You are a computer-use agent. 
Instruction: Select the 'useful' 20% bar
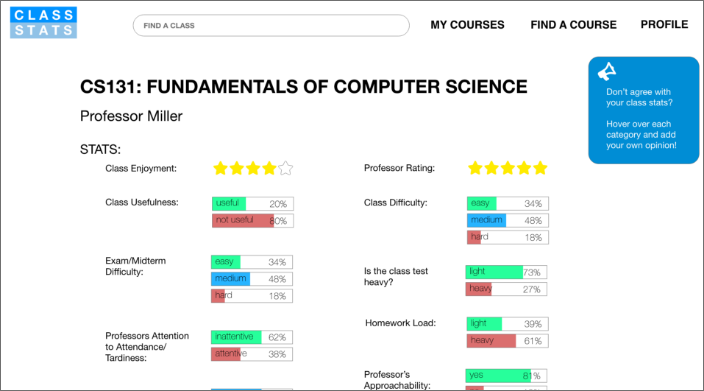[x=253, y=204]
